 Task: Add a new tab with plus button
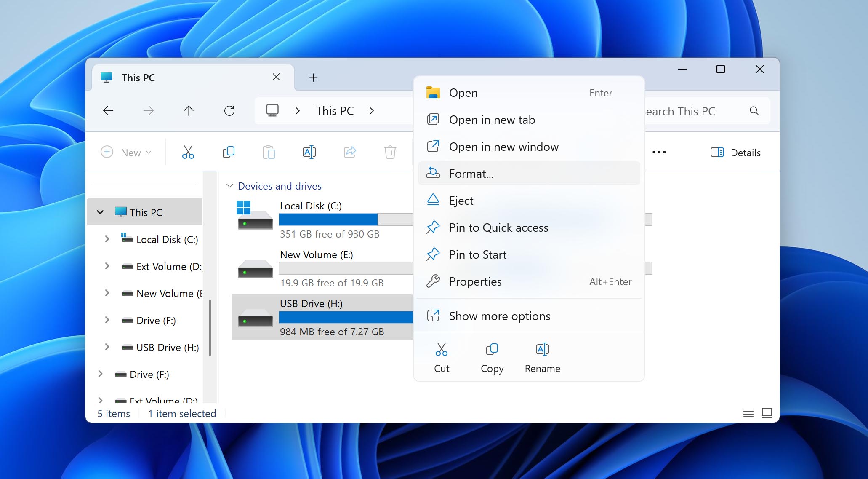tap(313, 78)
